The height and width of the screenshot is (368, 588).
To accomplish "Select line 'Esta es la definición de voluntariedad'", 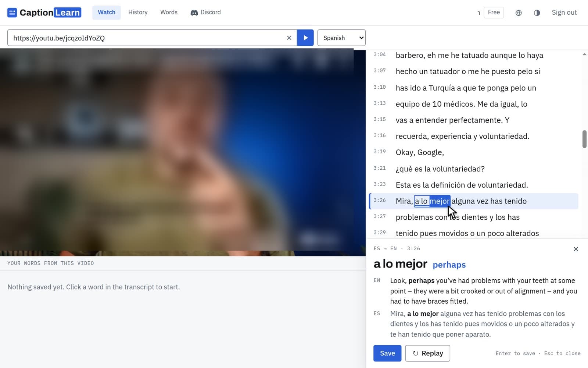I will pyautogui.click(x=473, y=185).
